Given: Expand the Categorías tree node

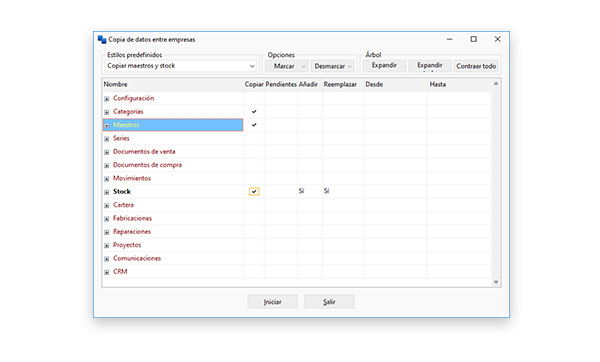Looking at the screenshot, I should (107, 112).
